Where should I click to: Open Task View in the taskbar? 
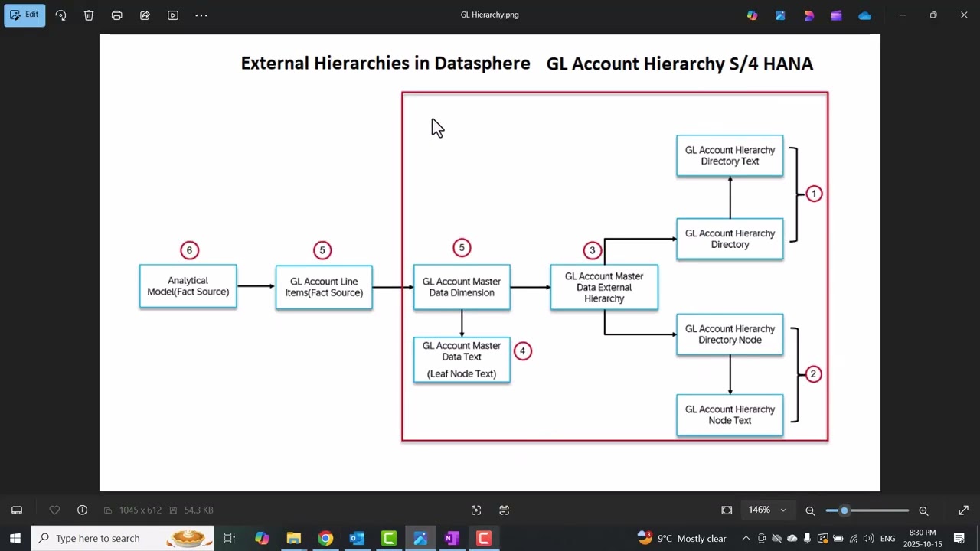pos(229,538)
